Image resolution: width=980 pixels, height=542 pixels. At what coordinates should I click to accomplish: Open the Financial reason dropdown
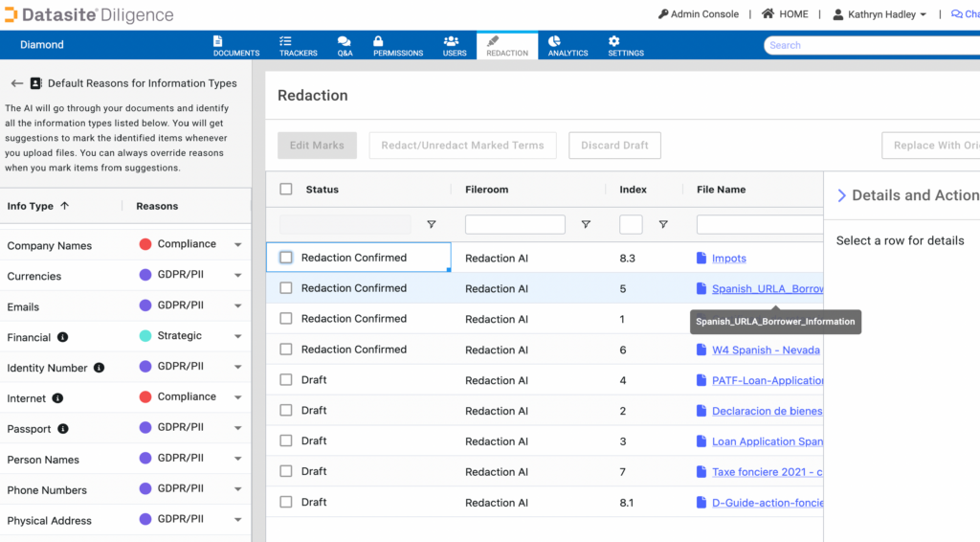tap(238, 336)
